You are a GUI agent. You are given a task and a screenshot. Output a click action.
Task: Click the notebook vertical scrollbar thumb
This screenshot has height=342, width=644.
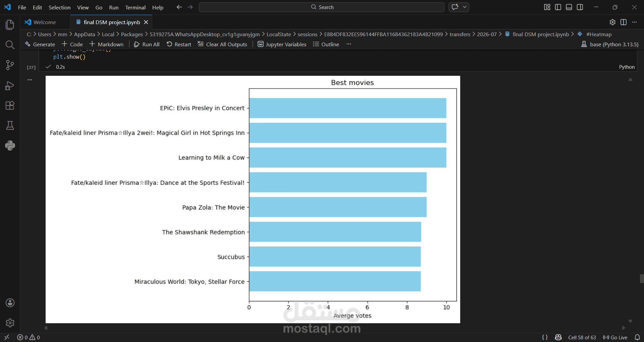pyautogui.click(x=642, y=279)
